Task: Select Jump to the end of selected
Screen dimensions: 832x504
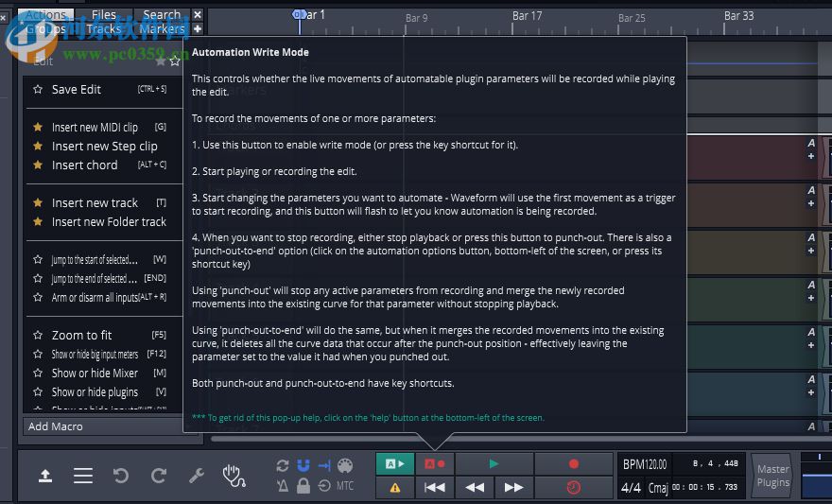Action: pyautogui.click(x=103, y=279)
